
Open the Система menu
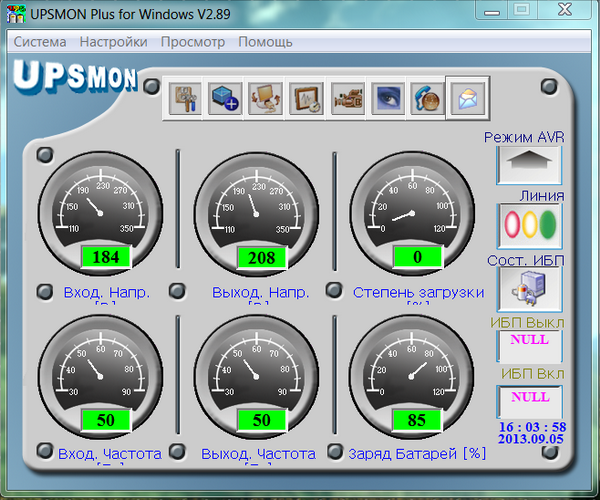(x=40, y=42)
